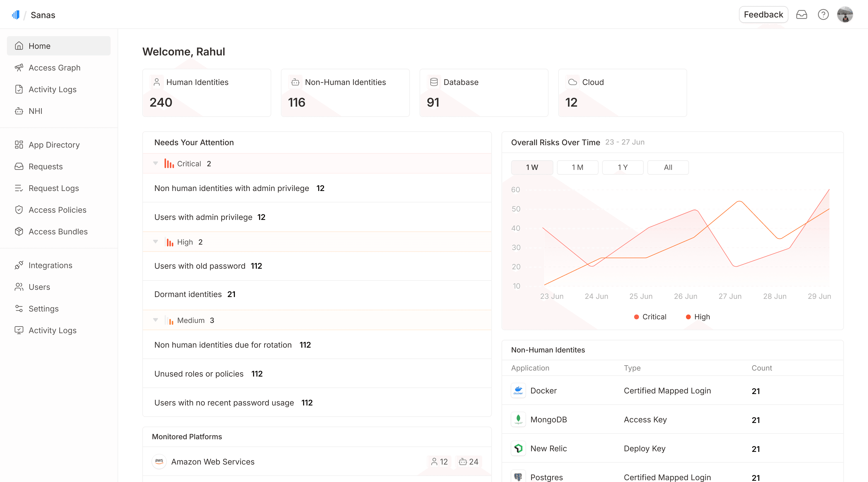Click the Docker application logo

518,391
